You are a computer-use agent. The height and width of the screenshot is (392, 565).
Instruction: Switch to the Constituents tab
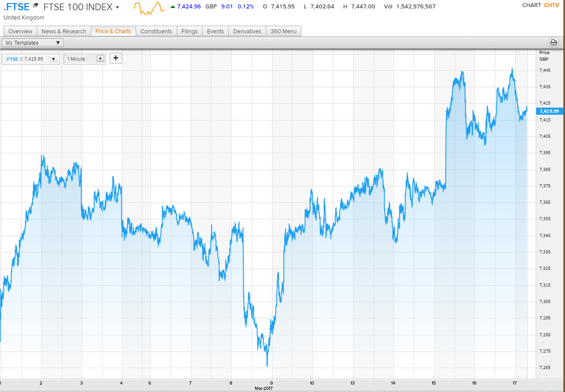click(x=156, y=31)
